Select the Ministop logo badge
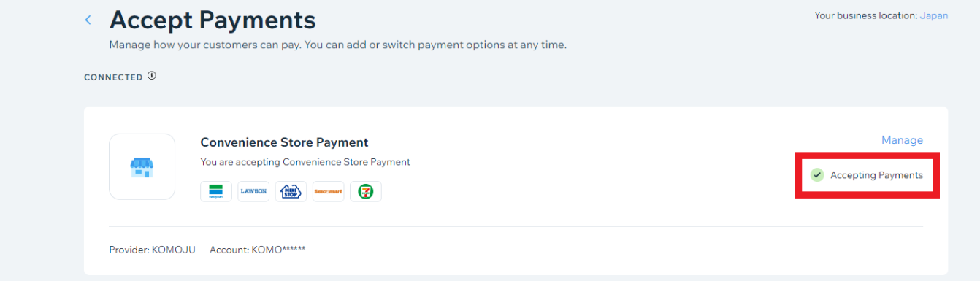The height and width of the screenshot is (281, 980). click(291, 191)
